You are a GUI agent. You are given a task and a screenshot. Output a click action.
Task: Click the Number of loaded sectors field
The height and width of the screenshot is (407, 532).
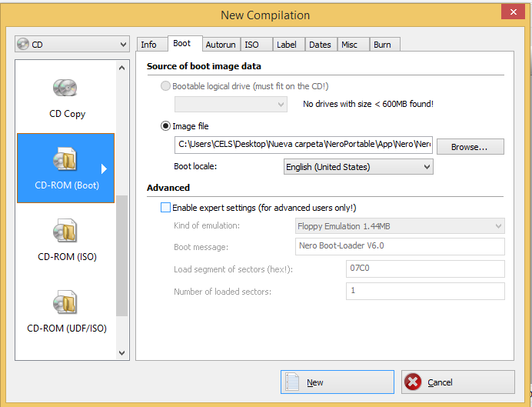pyautogui.click(x=425, y=292)
